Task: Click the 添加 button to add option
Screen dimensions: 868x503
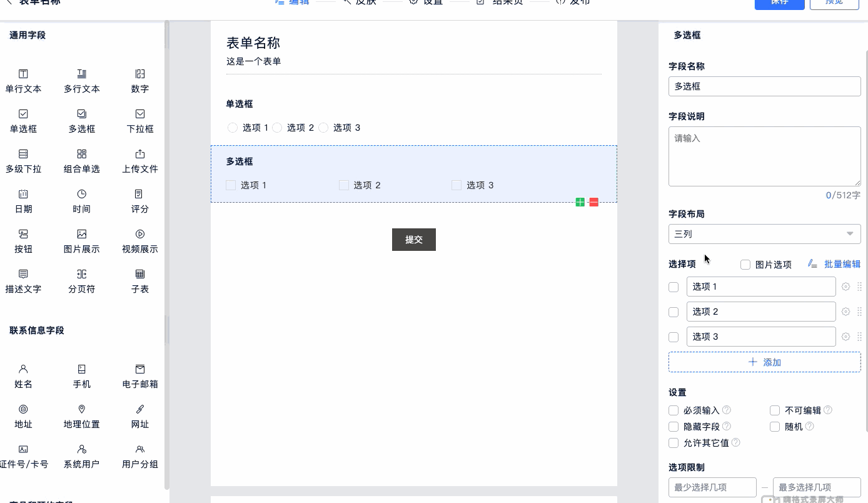Action: [764, 362]
